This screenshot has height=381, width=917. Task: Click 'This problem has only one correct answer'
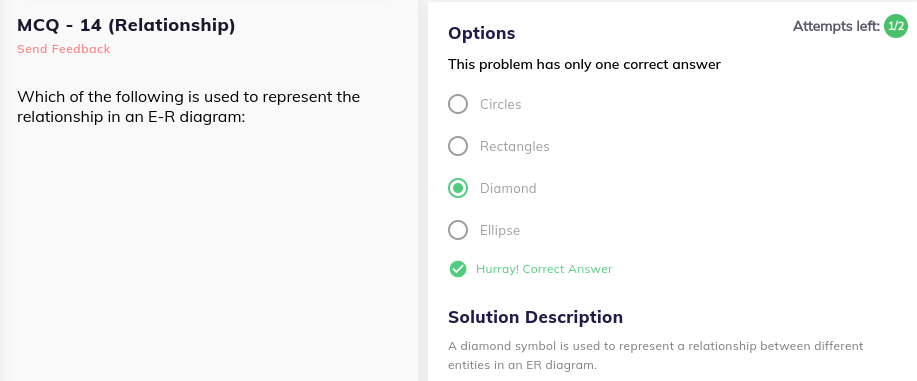(x=584, y=64)
